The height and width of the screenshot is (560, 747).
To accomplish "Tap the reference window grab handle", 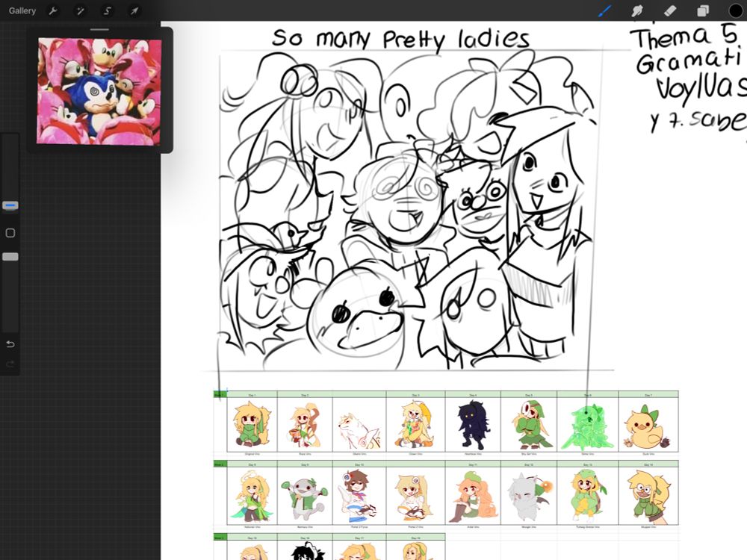I will click(99, 30).
